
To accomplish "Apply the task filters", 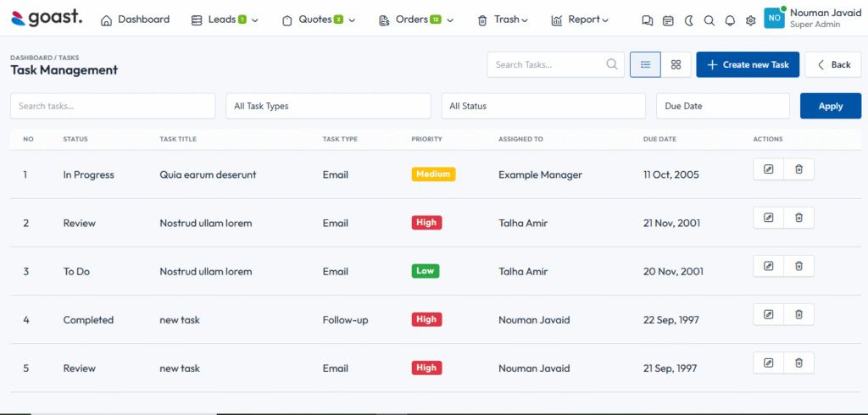I will click(x=831, y=106).
